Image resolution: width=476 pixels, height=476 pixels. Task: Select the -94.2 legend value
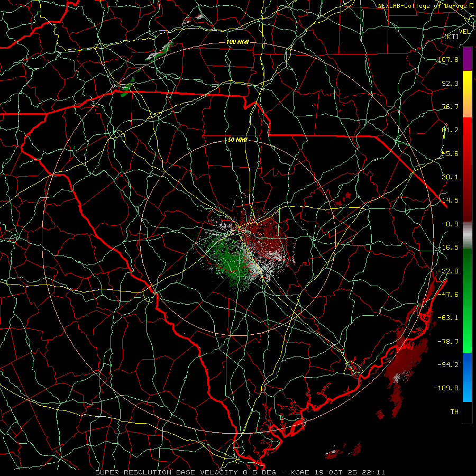[448, 365]
